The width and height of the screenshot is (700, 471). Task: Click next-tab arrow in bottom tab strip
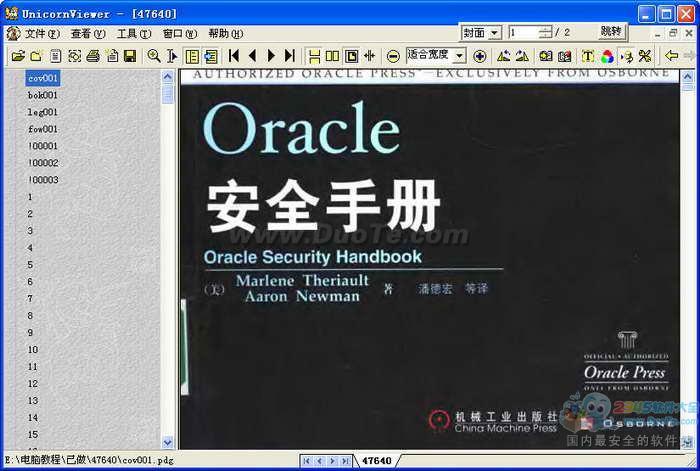pyautogui.click(x=332, y=461)
